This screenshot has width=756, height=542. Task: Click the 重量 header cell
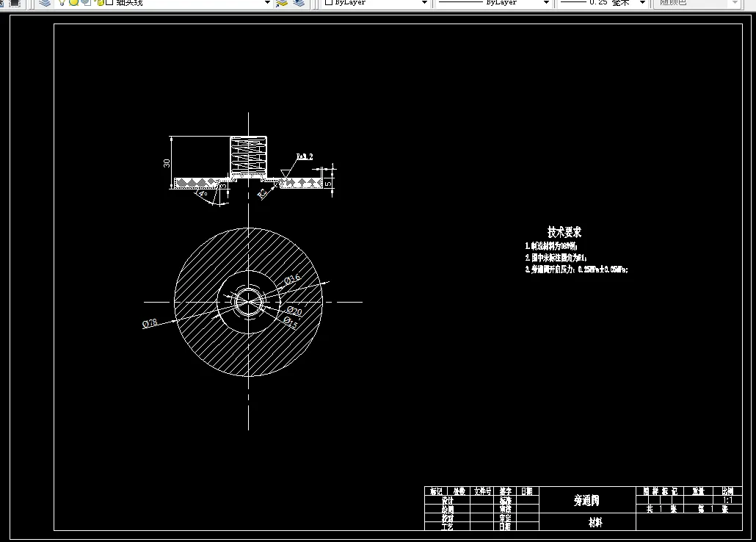click(x=698, y=491)
